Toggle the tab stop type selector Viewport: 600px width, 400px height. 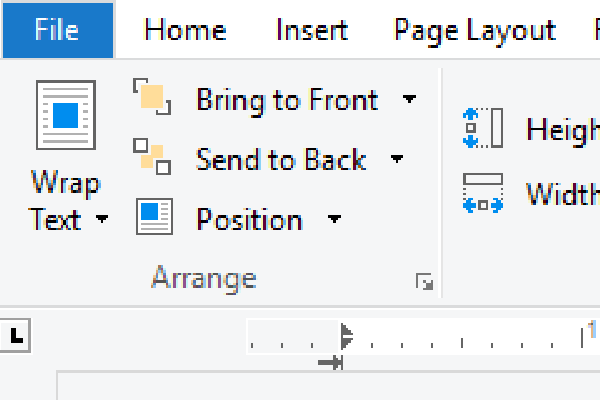click(15, 335)
